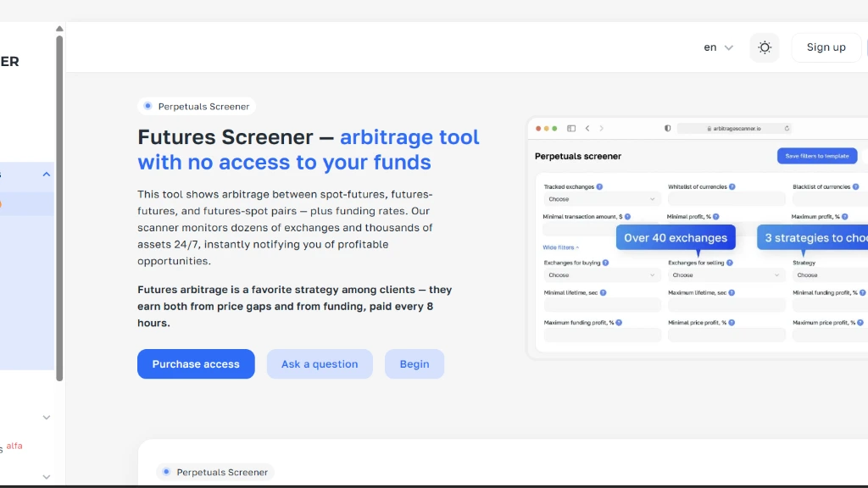Click the green window dot in the mockup
The image size is (868, 488).
pos(554,129)
